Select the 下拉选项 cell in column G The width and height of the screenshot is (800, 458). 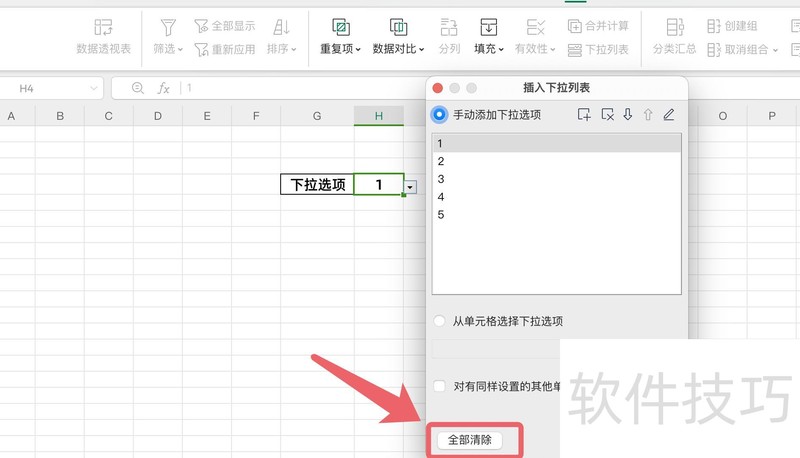click(x=317, y=184)
